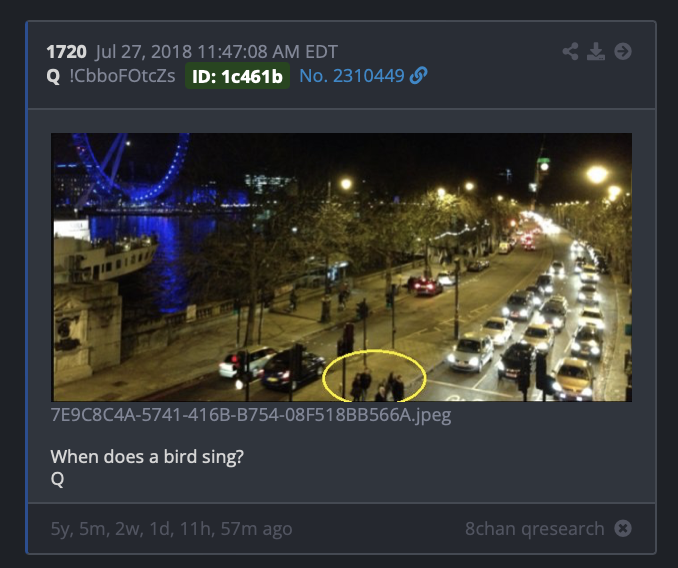678x568 pixels.
Task: Click the Jul 27, 2018 timestamp
Action: coord(217,52)
